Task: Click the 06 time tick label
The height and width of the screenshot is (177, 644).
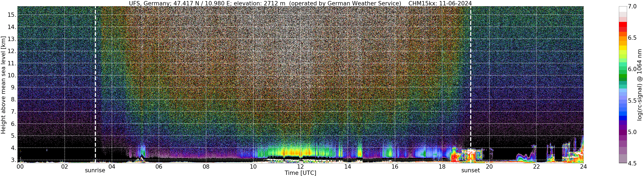Action: pos(159,167)
